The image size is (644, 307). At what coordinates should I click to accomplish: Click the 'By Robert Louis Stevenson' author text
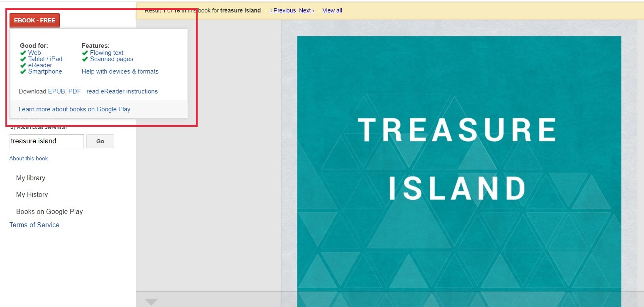click(38, 128)
